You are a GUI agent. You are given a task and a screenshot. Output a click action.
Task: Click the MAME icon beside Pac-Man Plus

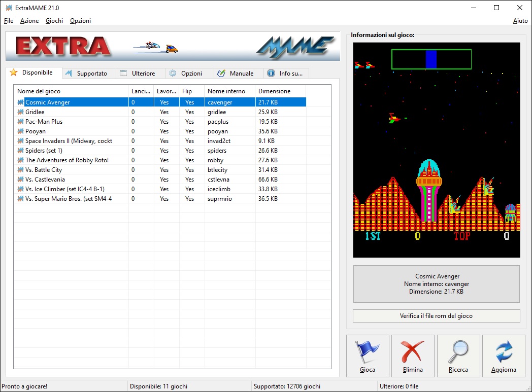click(x=21, y=121)
